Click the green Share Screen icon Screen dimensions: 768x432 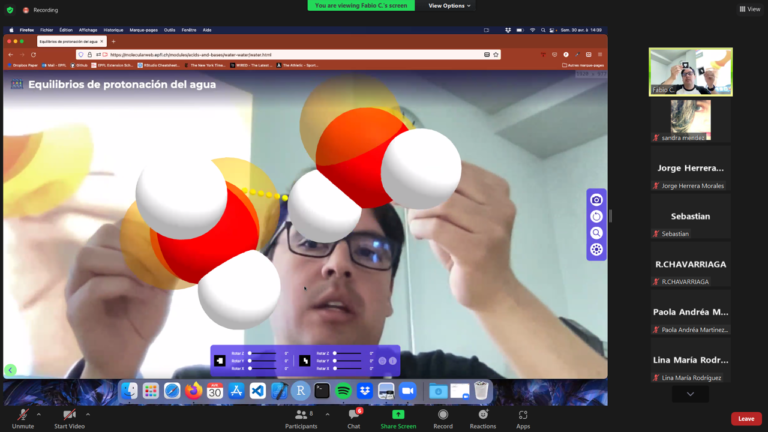pyautogui.click(x=398, y=415)
